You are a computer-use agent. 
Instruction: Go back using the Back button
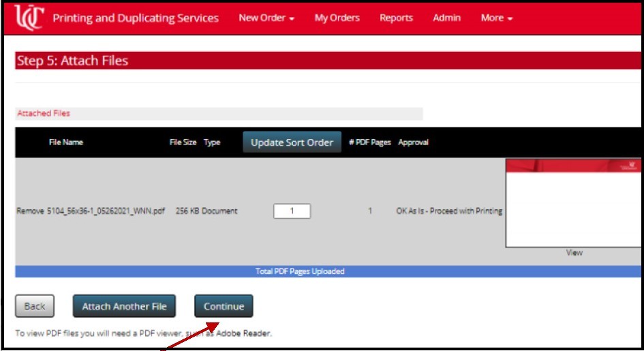click(35, 307)
